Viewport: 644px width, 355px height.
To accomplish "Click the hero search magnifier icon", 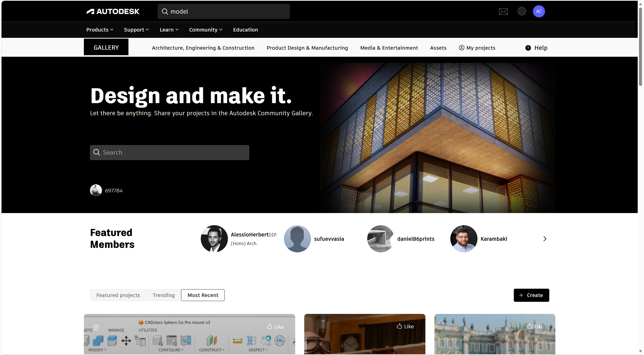I will [x=96, y=152].
